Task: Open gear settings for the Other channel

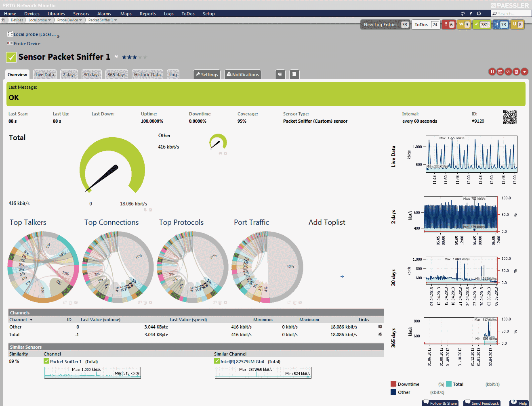Action: 379,327
